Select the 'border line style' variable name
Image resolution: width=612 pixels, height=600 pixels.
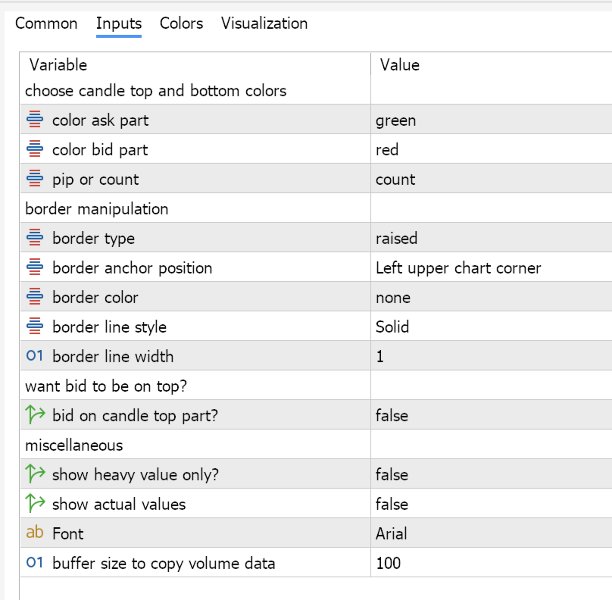click(x=109, y=327)
